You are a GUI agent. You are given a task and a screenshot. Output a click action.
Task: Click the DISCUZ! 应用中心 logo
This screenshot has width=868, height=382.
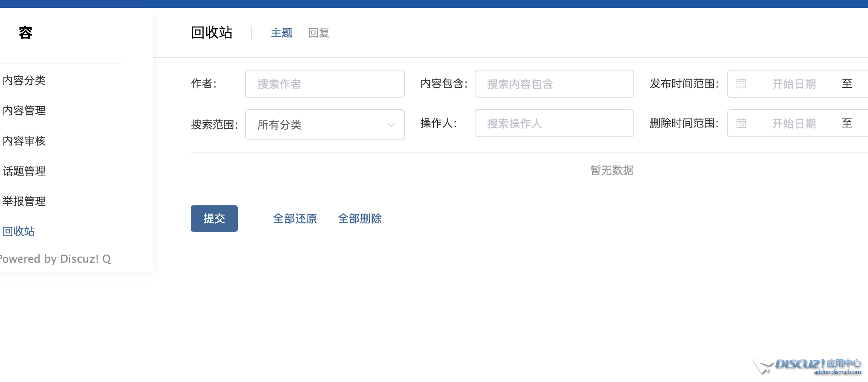[x=808, y=366]
